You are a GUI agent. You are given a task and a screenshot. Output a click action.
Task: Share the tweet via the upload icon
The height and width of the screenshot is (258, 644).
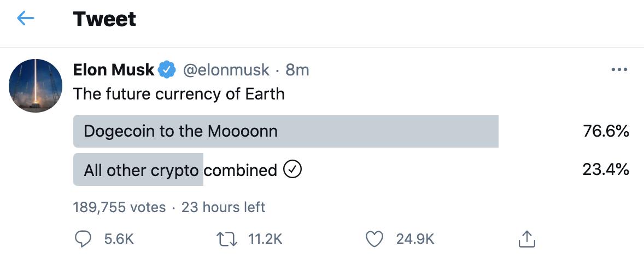tap(525, 239)
